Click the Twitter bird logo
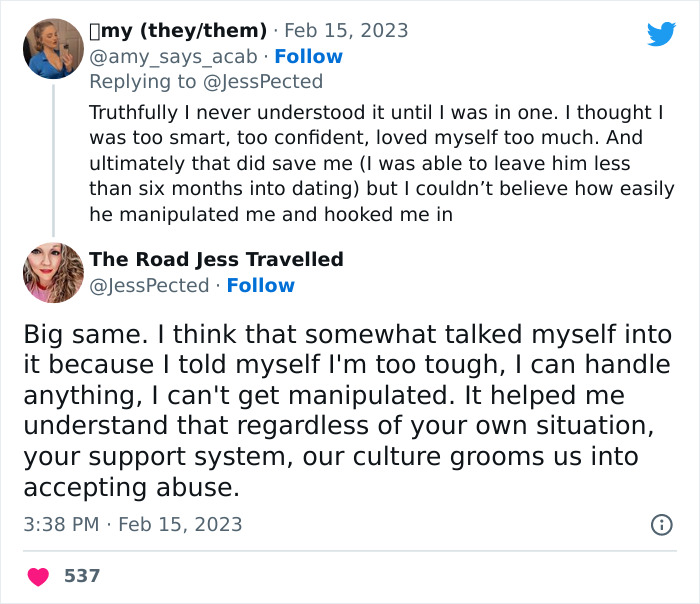Screen dimensions: 700x604 (661, 34)
